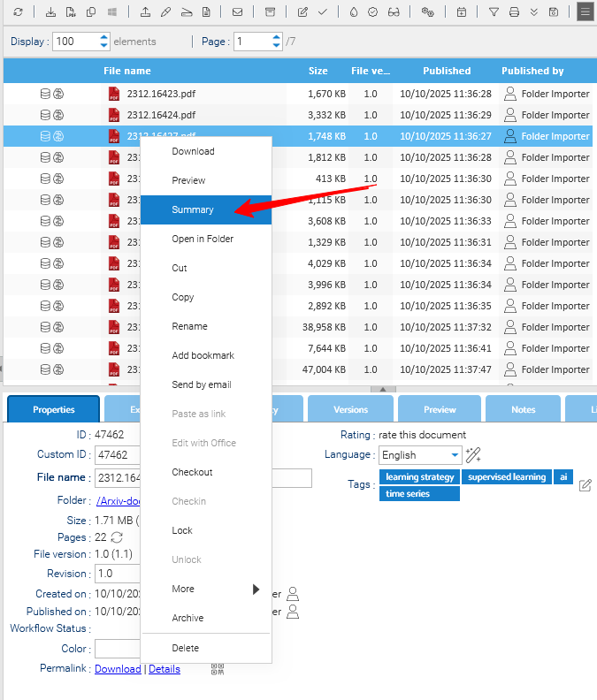Click the 'learning strategy' tag
Screen dimensions: 597x700
click(419, 476)
